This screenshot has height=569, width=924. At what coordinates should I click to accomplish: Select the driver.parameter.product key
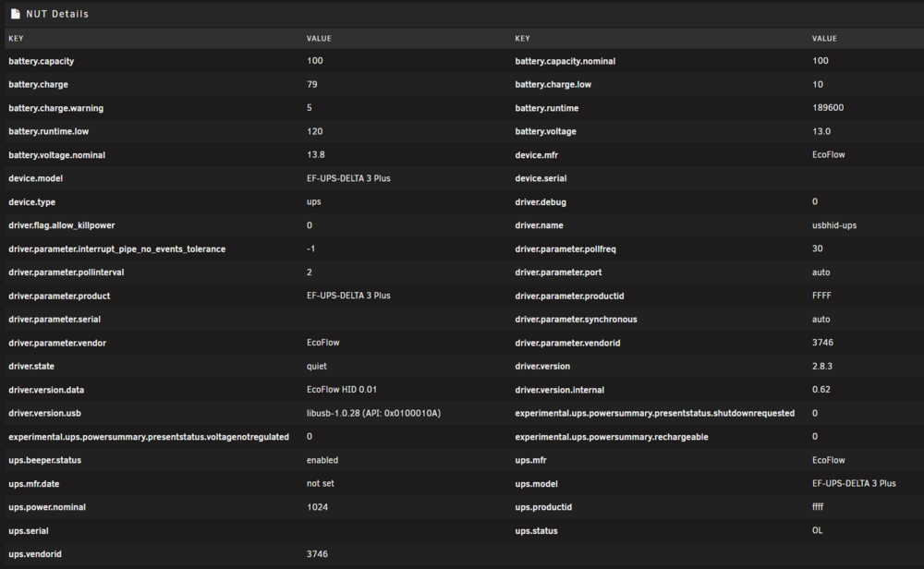point(59,297)
